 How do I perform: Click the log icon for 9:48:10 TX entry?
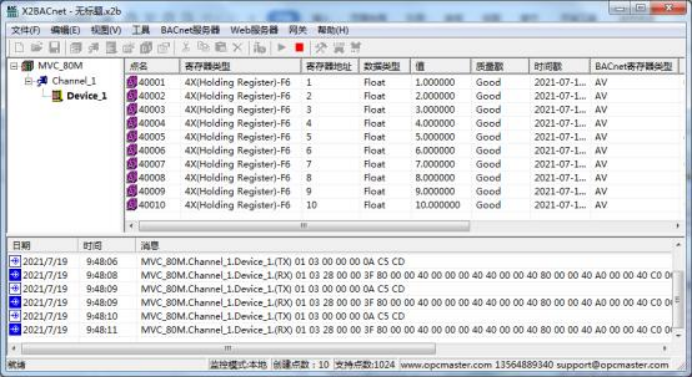[x=15, y=316]
